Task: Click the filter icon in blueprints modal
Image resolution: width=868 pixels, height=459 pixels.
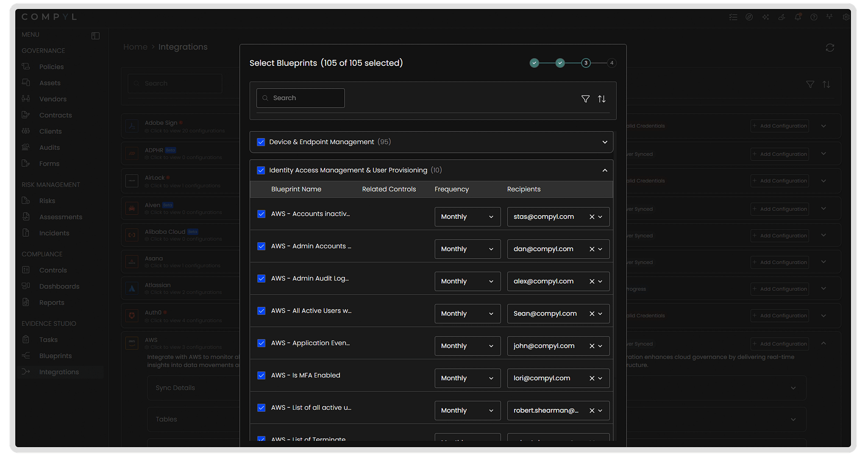Action: pos(585,99)
